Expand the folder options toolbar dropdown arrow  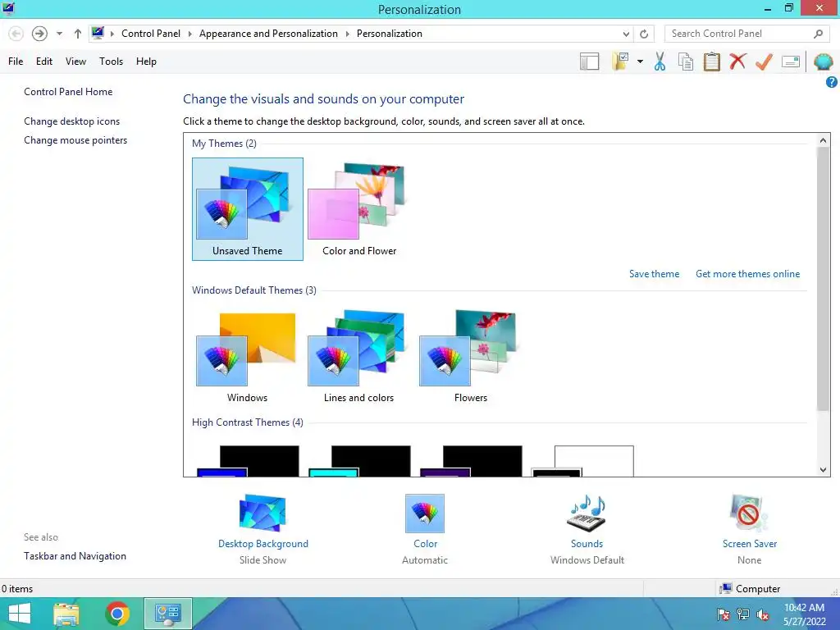coord(640,62)
